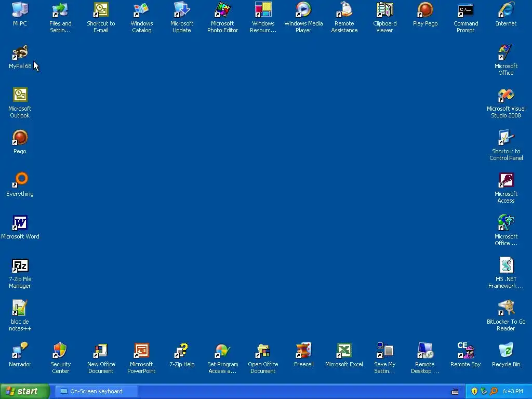Click the Narrador icon

tap(20, 351)
